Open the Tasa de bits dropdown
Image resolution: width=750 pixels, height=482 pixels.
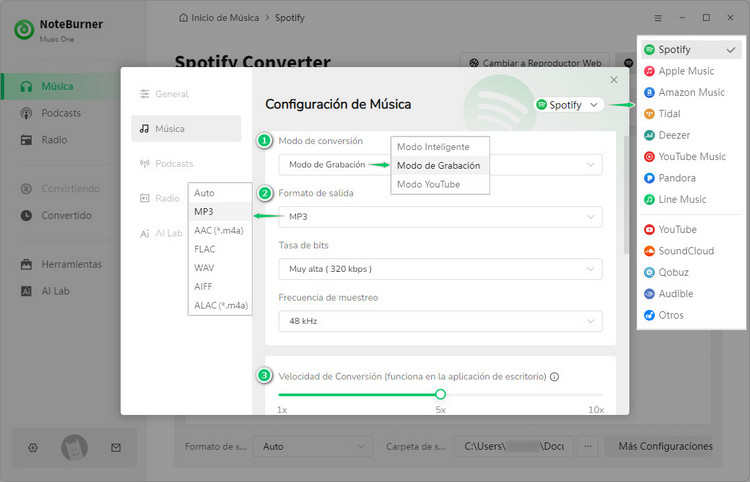(440, 269)
